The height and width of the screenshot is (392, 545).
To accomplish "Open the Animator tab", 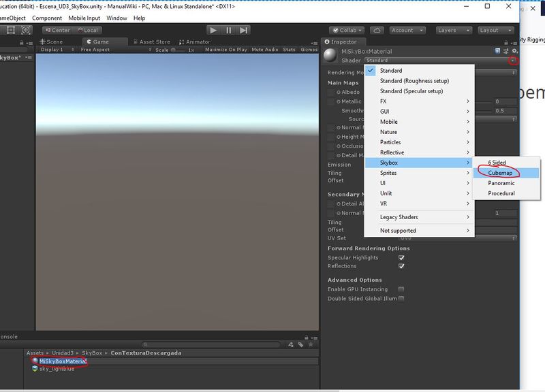I will 195,42.
